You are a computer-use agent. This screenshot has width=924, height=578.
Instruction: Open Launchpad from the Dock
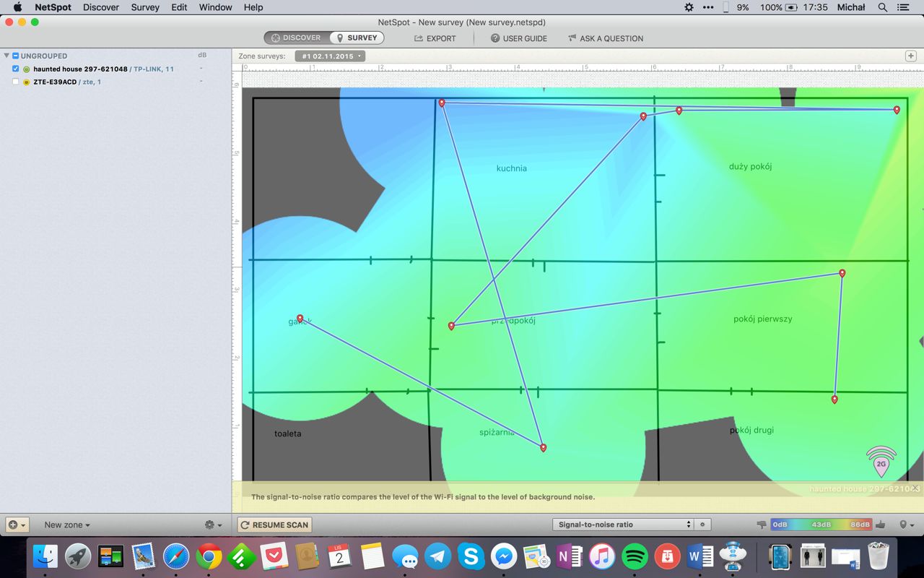[78, 556]
